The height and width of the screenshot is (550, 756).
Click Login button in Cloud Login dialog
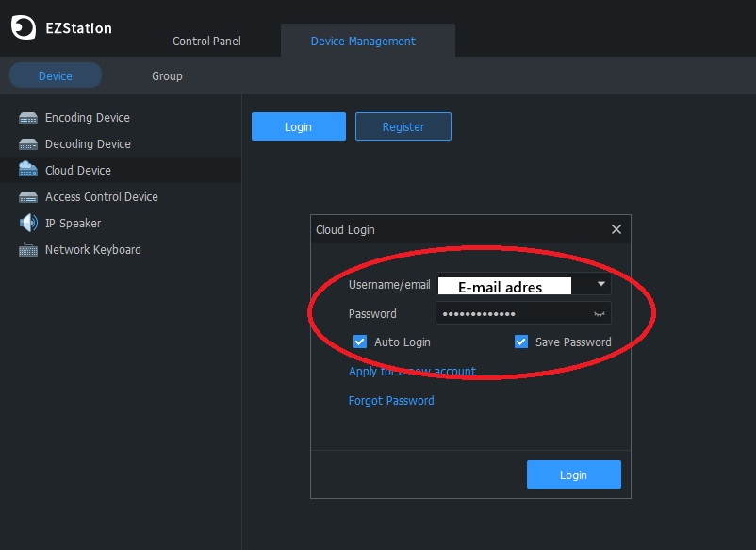pyautogui.click(x=573, y=475)
